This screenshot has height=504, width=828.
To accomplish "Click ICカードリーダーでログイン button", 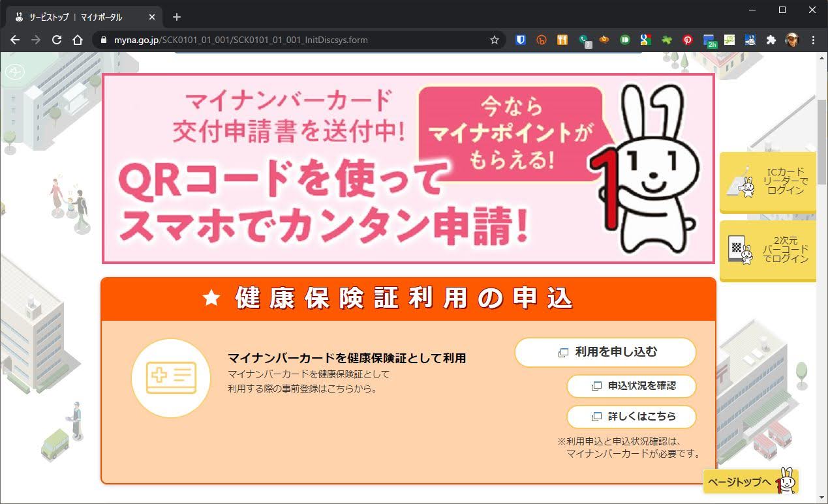I will 768,182.
